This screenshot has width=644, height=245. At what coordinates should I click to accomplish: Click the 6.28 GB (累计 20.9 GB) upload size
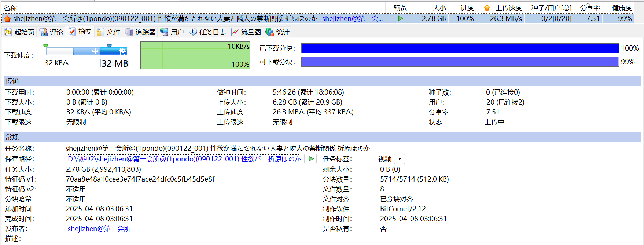pos(307,102)
